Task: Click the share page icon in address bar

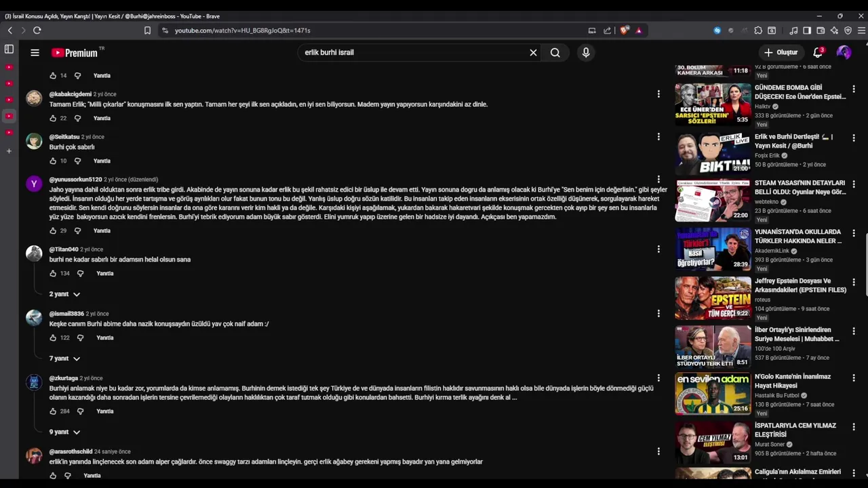Action: [607, 30]
